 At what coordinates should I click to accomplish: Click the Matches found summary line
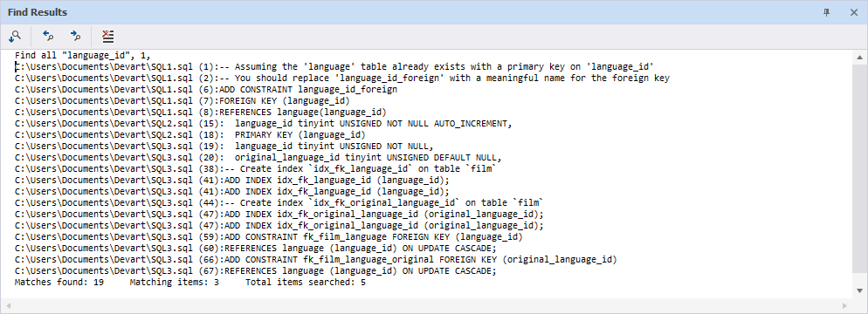189,282
